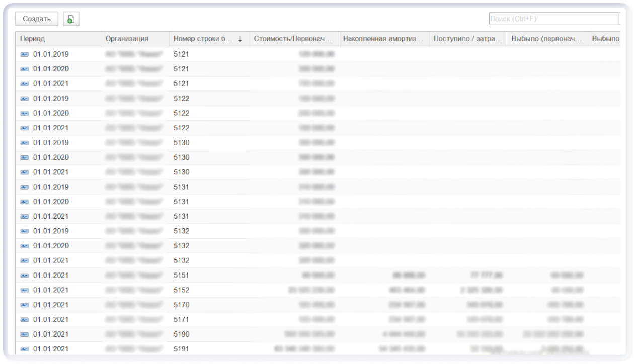Click the Выбыло (первонач... column header

(546, 39)
